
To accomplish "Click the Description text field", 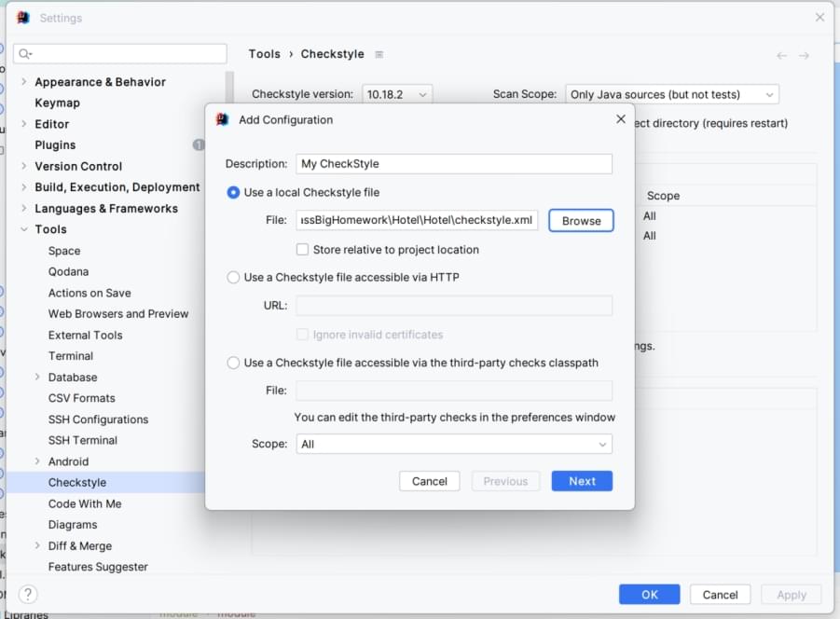I will [453, 164].
